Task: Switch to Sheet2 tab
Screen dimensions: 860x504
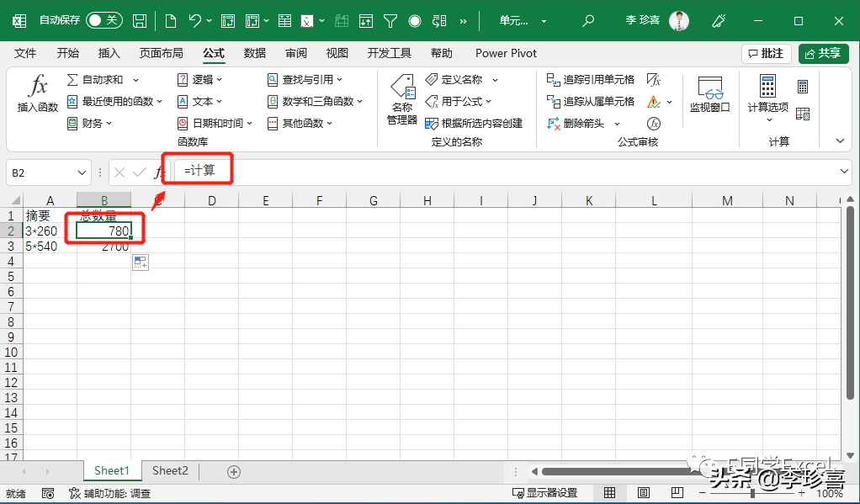Action: pyautogui.click(x=170, y=471)
